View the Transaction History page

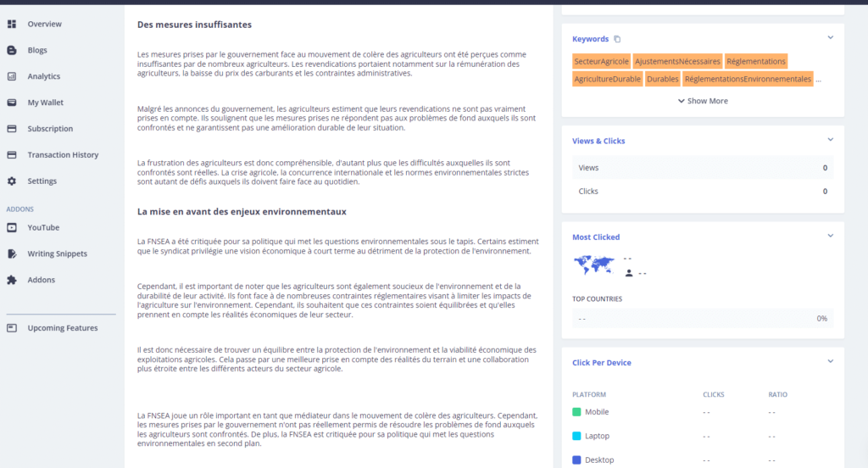pos(63,154)
